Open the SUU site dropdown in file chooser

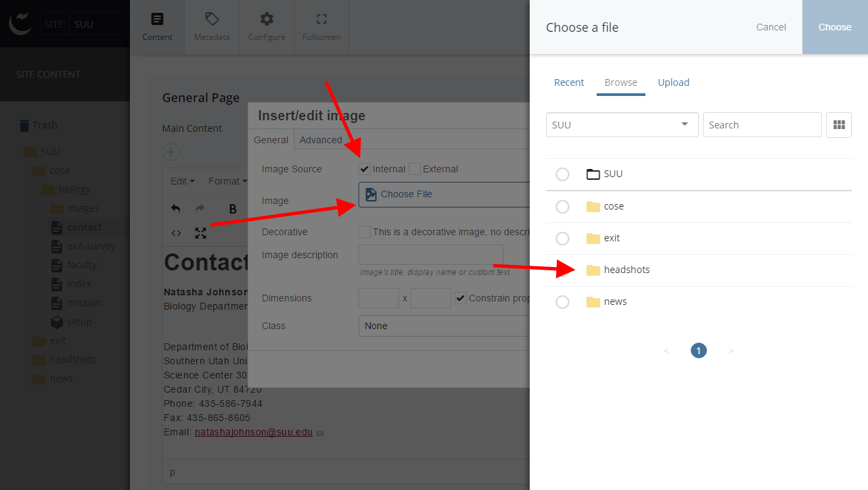[621, 125]
